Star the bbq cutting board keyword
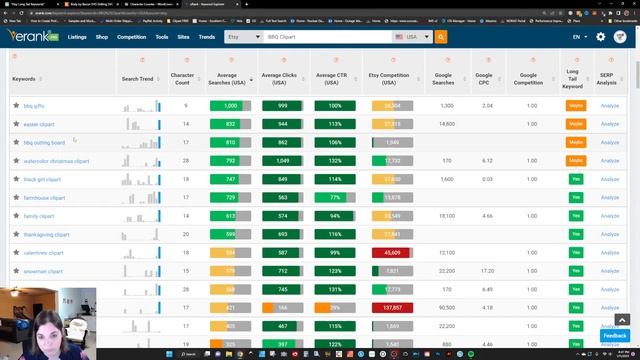The height and width of the screenshot is (360, 640). (x=16, y=142)
